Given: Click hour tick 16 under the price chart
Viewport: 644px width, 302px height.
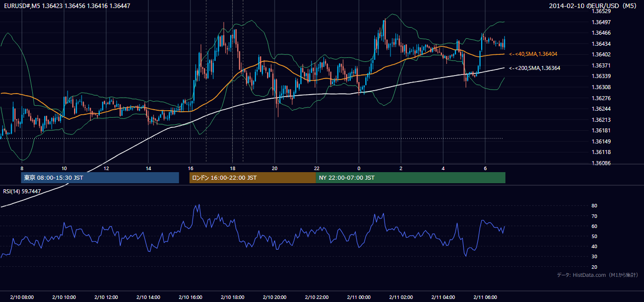Looking at the screenshot, I should pos(190,168).
